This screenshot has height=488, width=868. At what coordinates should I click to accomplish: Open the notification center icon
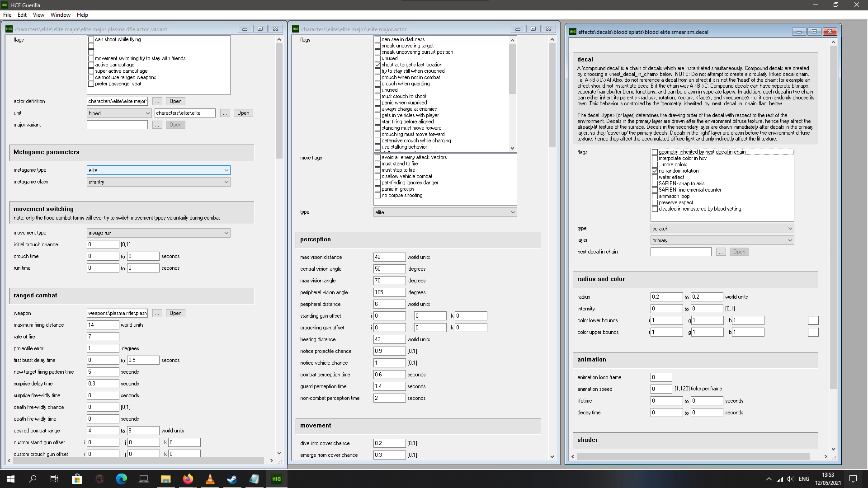point(853,479)
